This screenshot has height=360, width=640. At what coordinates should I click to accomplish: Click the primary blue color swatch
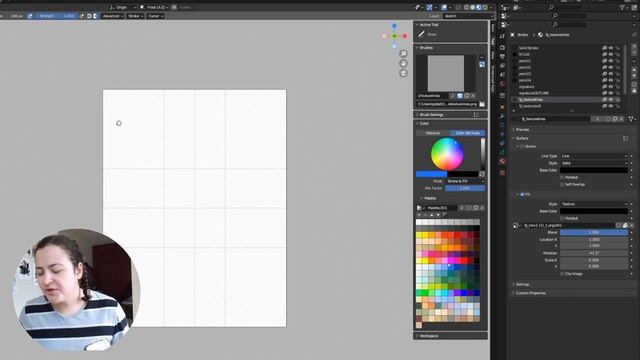tap(431, 174)
